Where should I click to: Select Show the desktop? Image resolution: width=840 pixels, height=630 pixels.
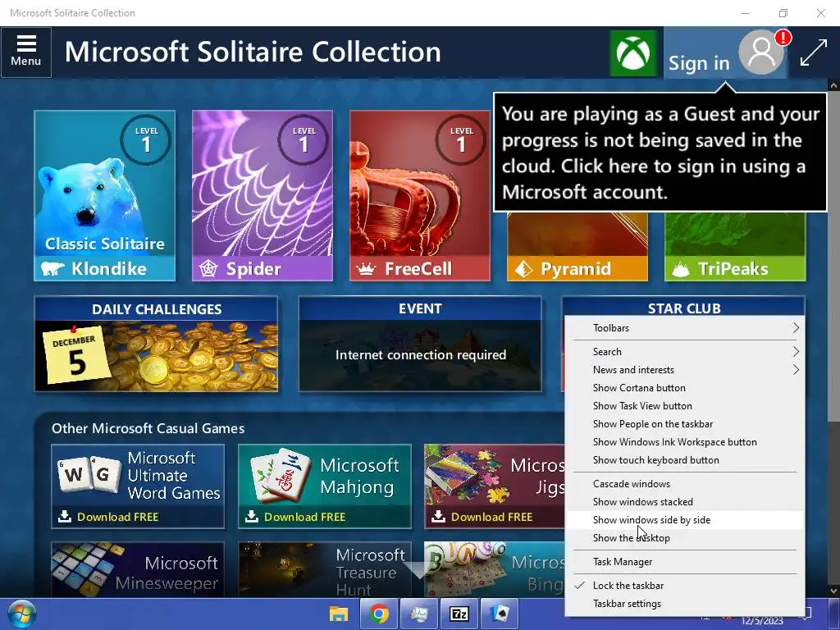tap(685, 538)
